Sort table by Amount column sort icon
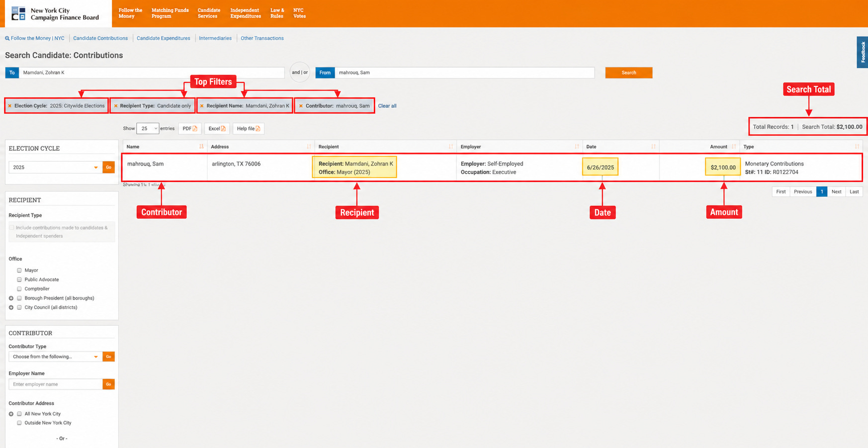This screenshot has height=448, width=868. pos(734,147)
